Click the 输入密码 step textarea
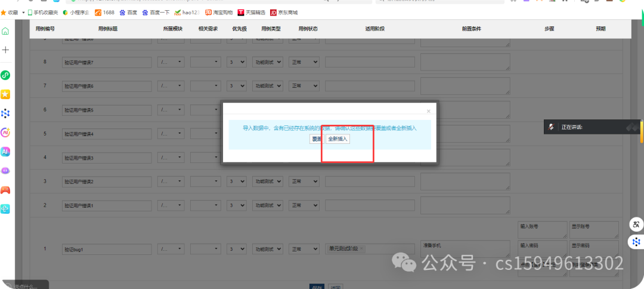The width and height of the screenshot is (644, 289). (x=543, y=249)
